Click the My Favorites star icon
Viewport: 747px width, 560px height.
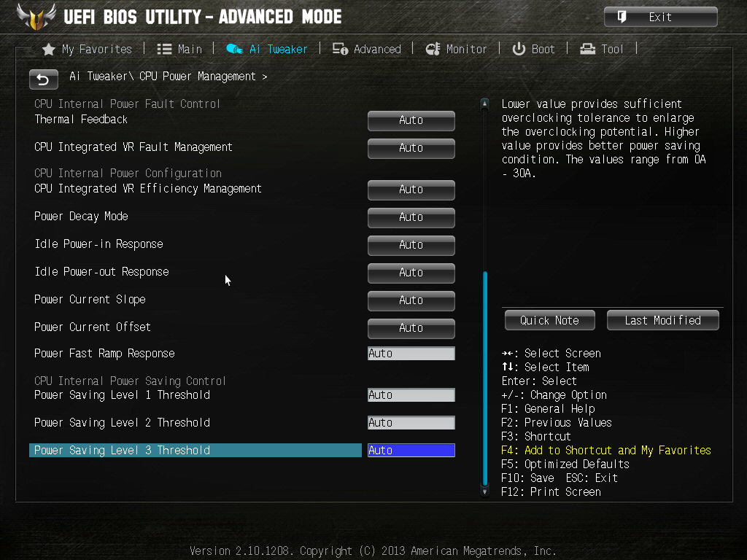click(x=49, y=50)
